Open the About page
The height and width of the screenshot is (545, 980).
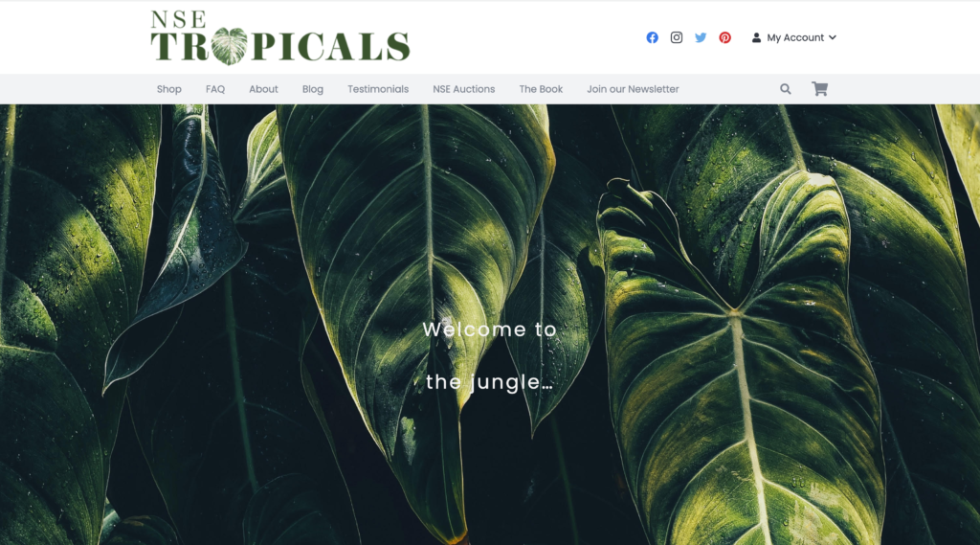point(263,89)
